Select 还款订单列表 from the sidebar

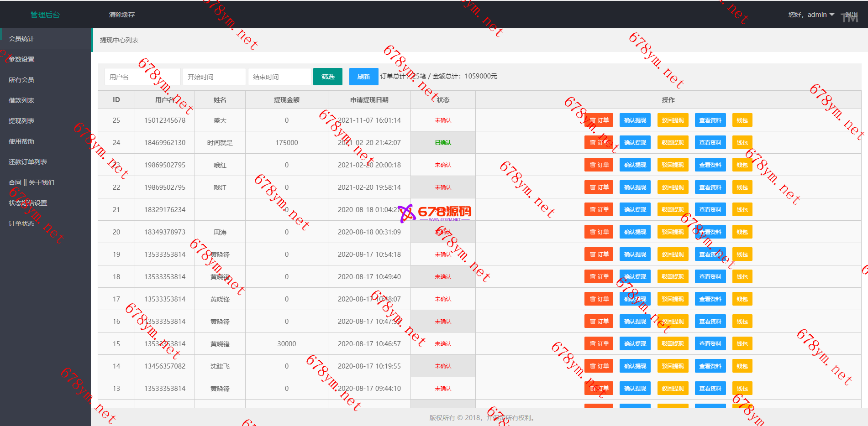tap(28, 162)
